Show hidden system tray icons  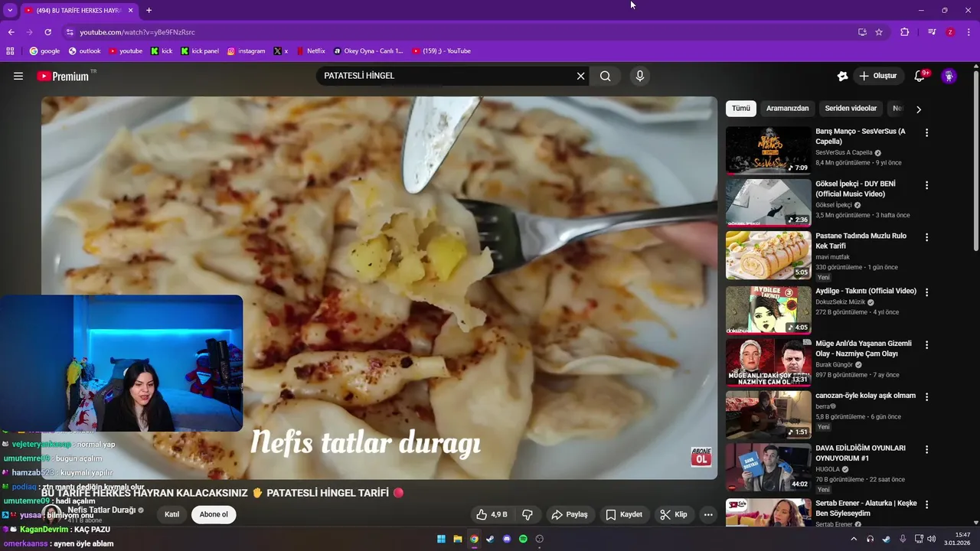point(854,539)
